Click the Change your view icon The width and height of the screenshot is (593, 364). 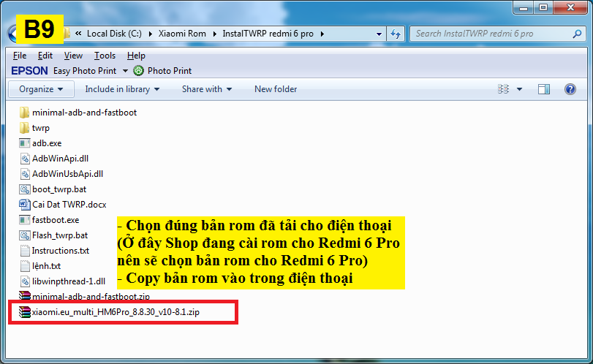[503, 89]
